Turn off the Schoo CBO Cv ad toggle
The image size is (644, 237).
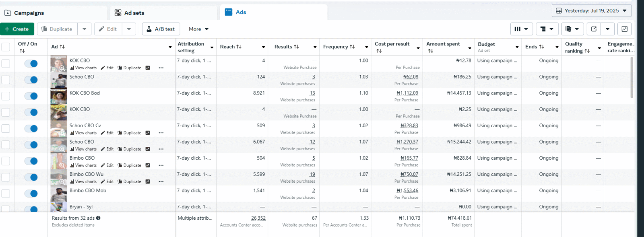[31, 128]
